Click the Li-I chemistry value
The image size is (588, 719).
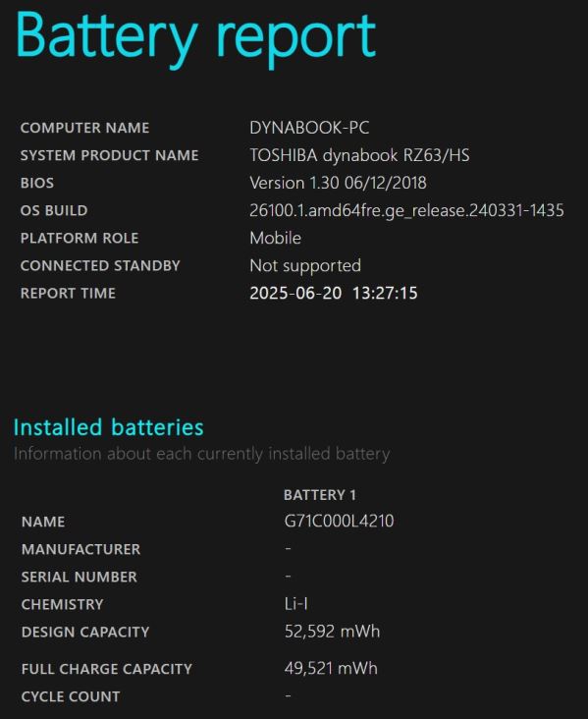coord(296,604)
